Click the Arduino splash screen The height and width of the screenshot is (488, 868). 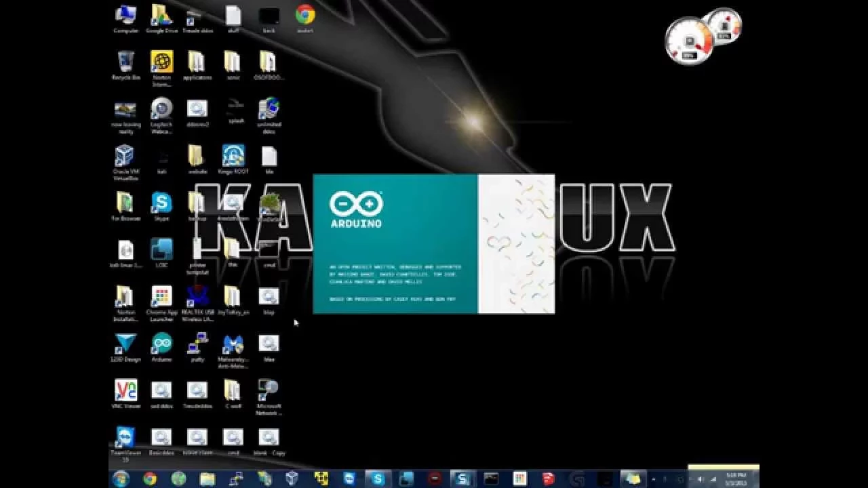click(434, 244)
